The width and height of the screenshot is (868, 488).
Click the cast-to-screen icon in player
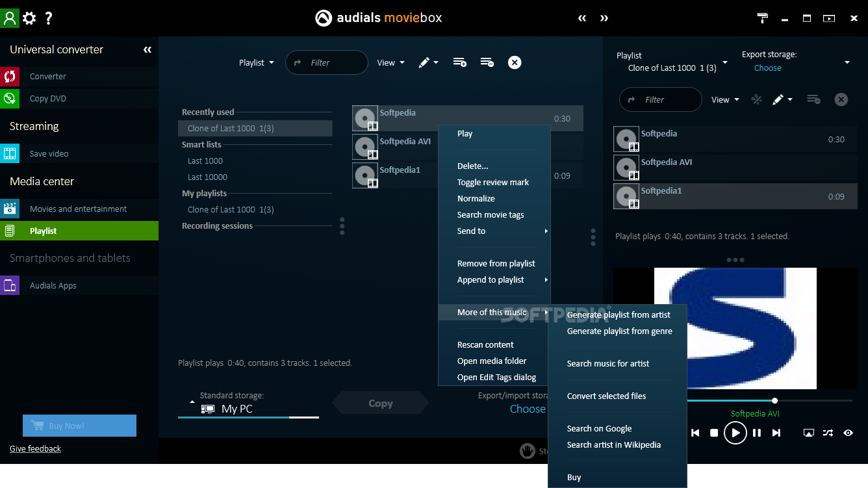809,433
